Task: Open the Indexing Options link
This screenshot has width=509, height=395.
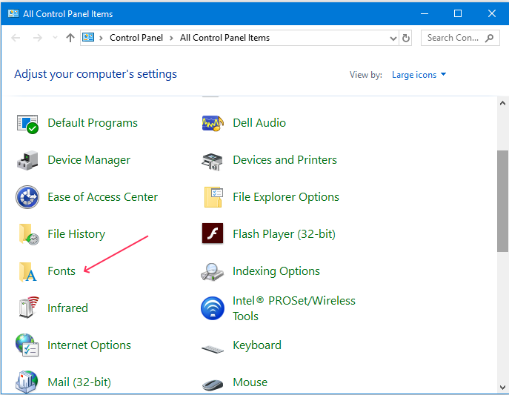Action: pos(276,271)
